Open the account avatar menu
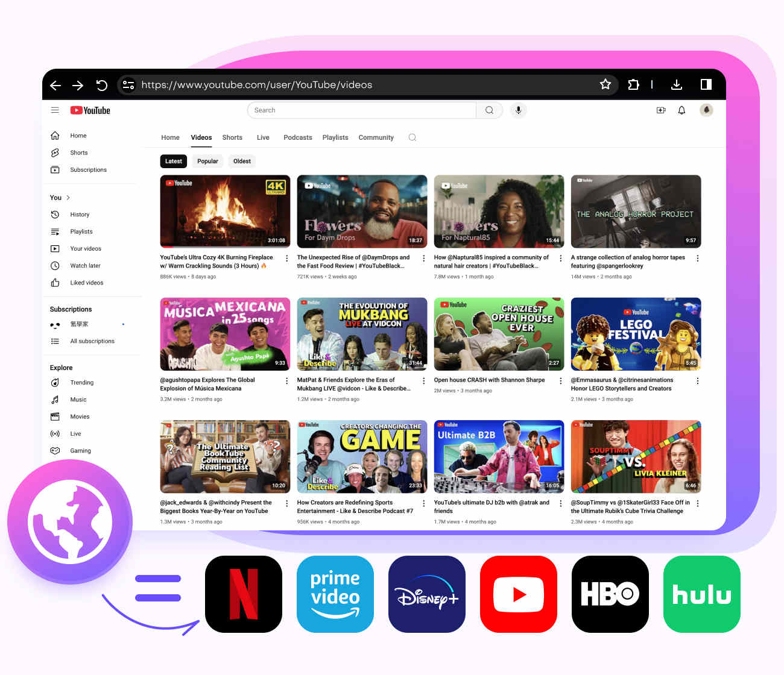Image resolution: width=784 pixels, height=675 pixels. coord(706,110)
